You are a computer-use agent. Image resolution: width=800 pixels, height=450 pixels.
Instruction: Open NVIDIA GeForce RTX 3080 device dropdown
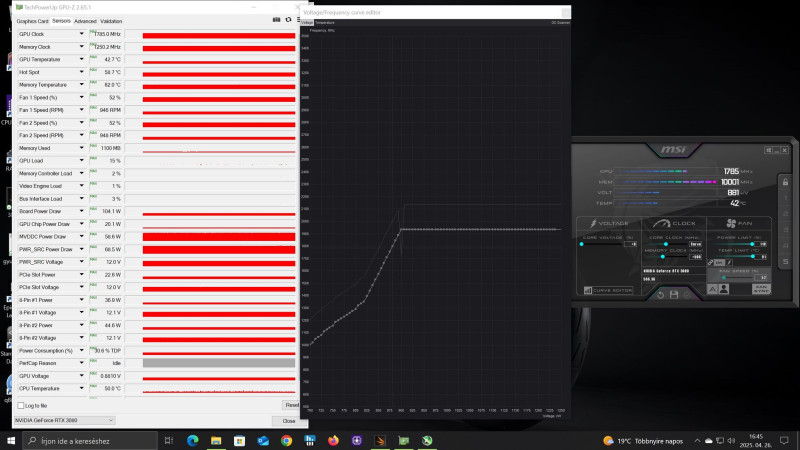[x=64, y=420]
